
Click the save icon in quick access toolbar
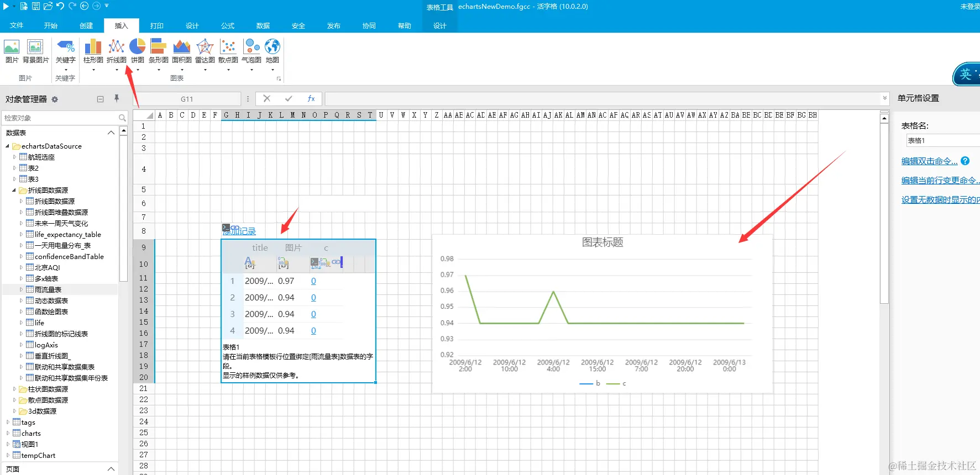coord(35,6)
